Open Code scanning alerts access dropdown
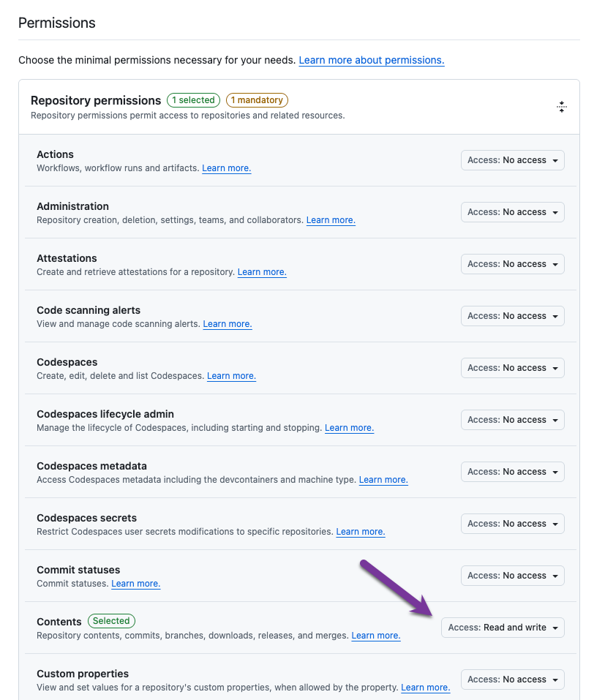The height and width of the screenshot is (700, 605). [513, 316]
